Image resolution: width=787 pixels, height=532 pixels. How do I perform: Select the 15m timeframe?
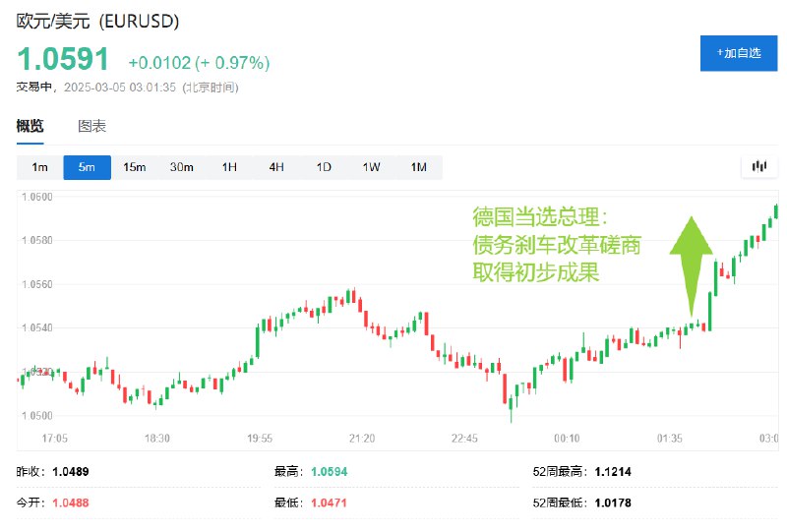coord(135,167)
